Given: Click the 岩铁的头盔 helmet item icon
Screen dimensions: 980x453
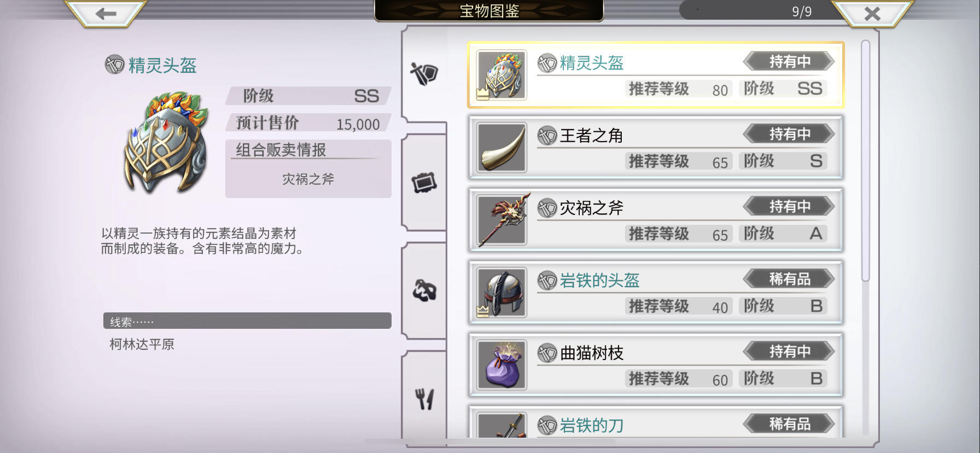Looking at the screenshot, I should coord(501,293).
